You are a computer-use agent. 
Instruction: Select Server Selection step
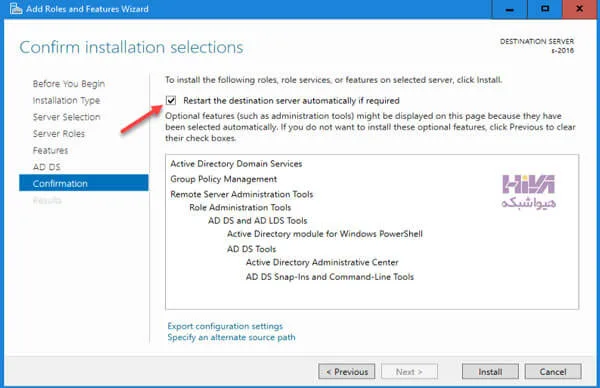pos(67,117)
